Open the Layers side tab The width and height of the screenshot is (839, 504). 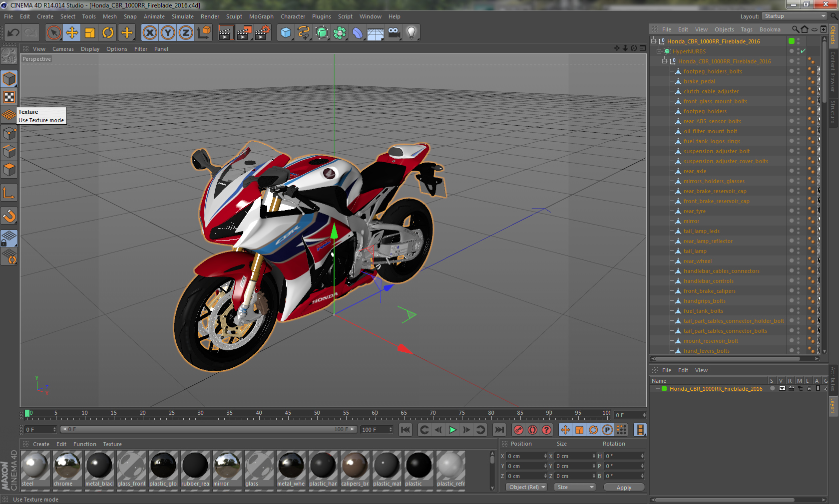click(833, 406)
